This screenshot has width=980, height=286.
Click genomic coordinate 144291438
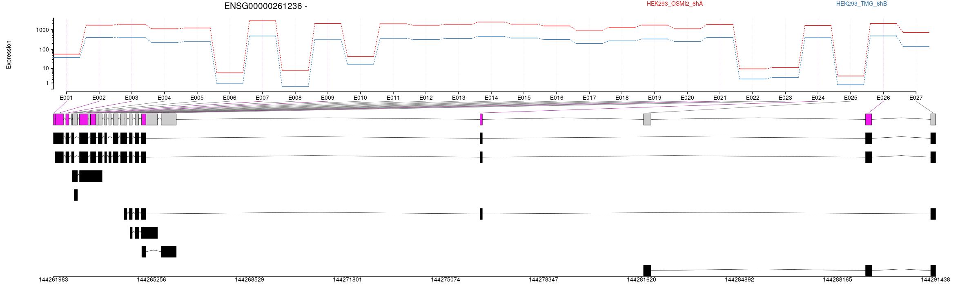935,280
